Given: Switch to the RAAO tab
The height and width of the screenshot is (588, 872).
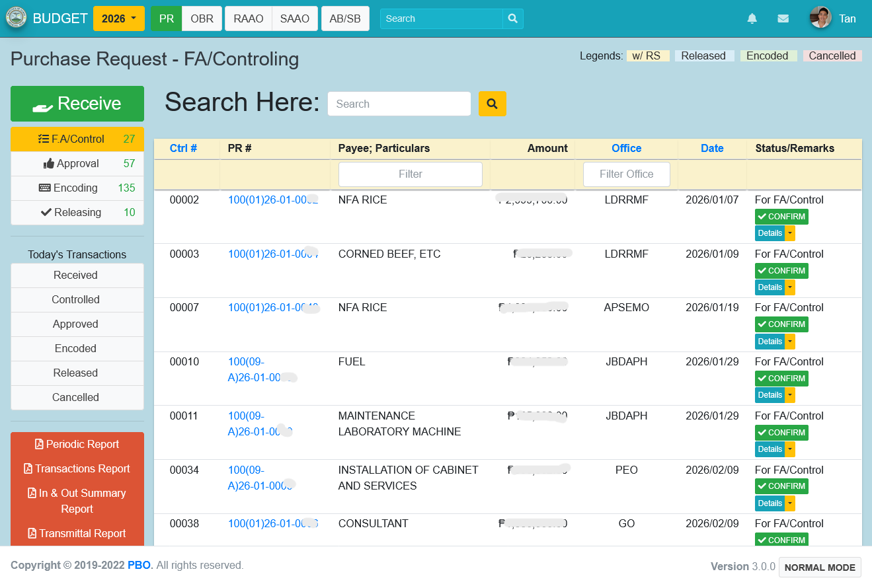Looking at the screenshot, I should (249, 18).
